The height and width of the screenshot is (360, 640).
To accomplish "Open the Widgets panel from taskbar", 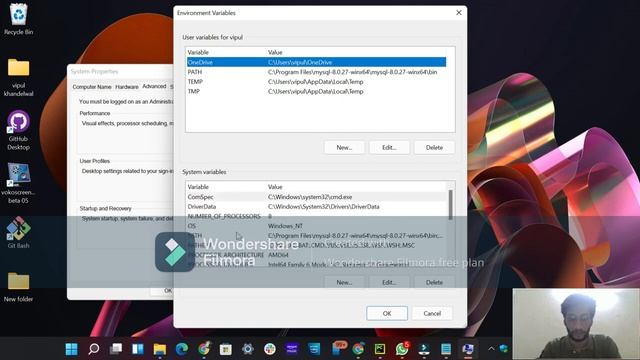I will (138, 349).
